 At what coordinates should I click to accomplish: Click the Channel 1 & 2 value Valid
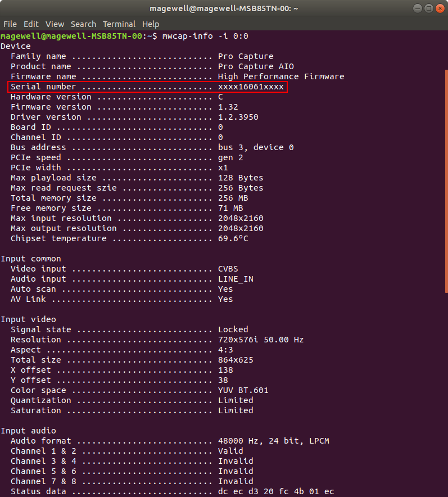230,451
